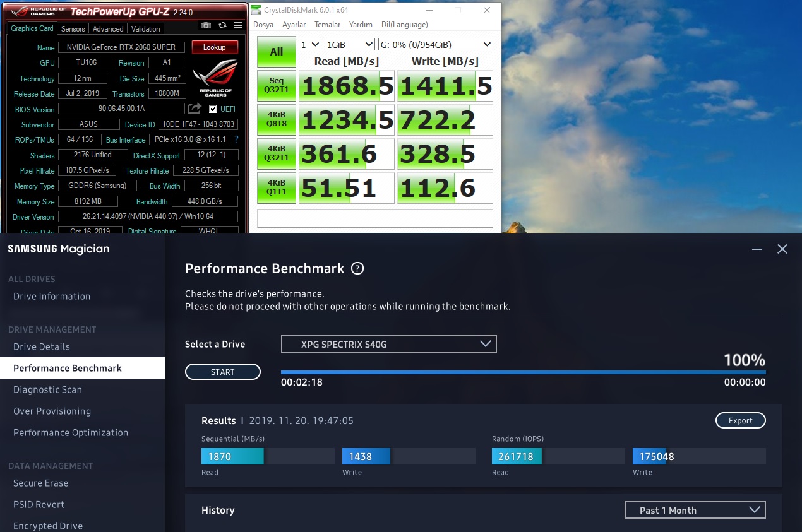This screenshot has width=802, height=532.
Task: Open the Temalar menu in CrystalDiskMark
Action: 327,25
